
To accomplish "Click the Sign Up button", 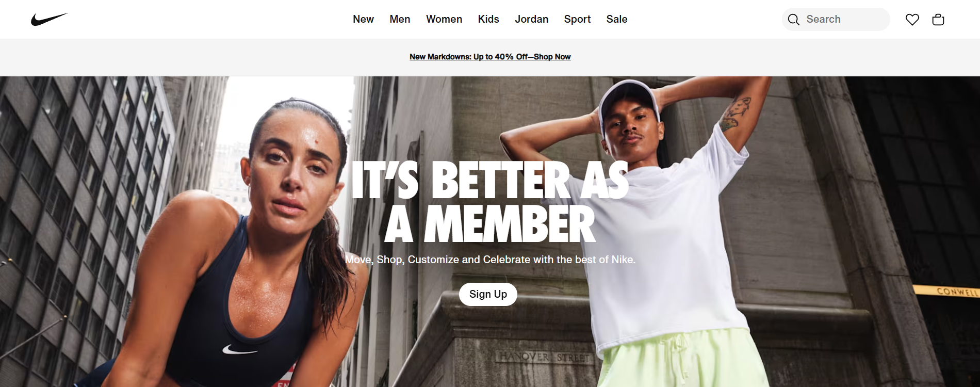I will 488,294.
